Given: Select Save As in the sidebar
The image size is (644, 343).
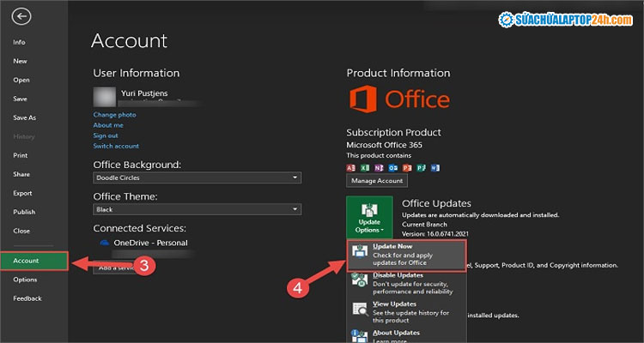Looking at the screenshot, I should click(25, 117).
